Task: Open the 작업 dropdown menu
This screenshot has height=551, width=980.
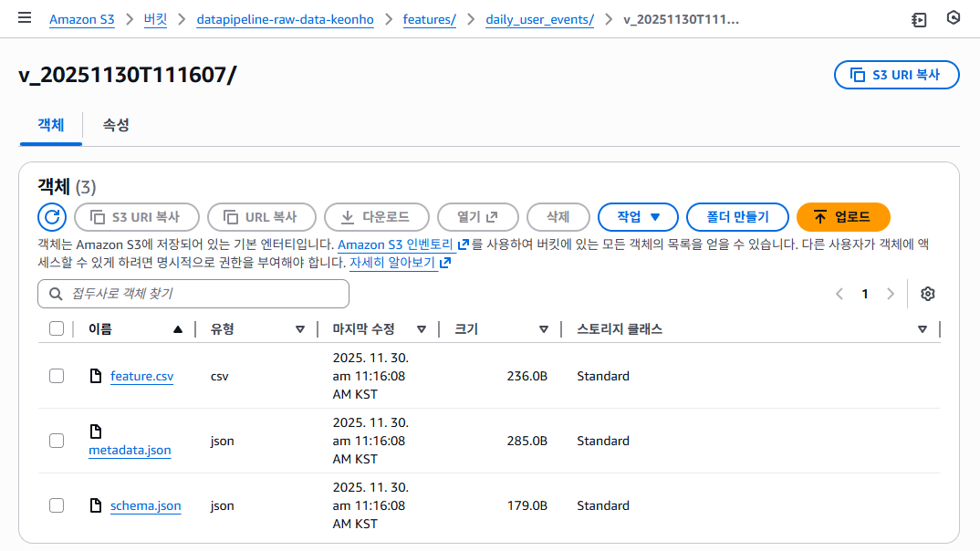Action: click(637, 217)
